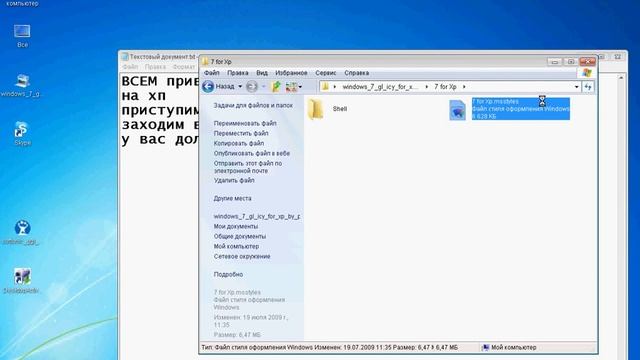Open the address bar history dropdown
The height and width of the screenshot is (360, 640).
576,87
